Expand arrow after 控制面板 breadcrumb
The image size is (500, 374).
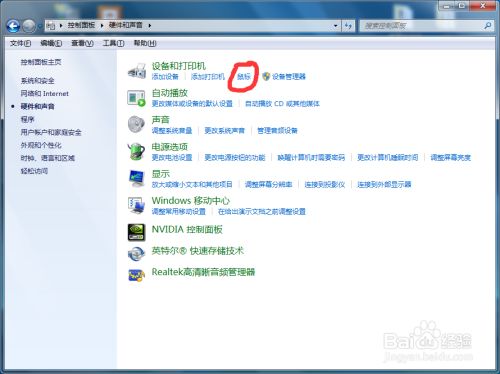pos(102,25)
